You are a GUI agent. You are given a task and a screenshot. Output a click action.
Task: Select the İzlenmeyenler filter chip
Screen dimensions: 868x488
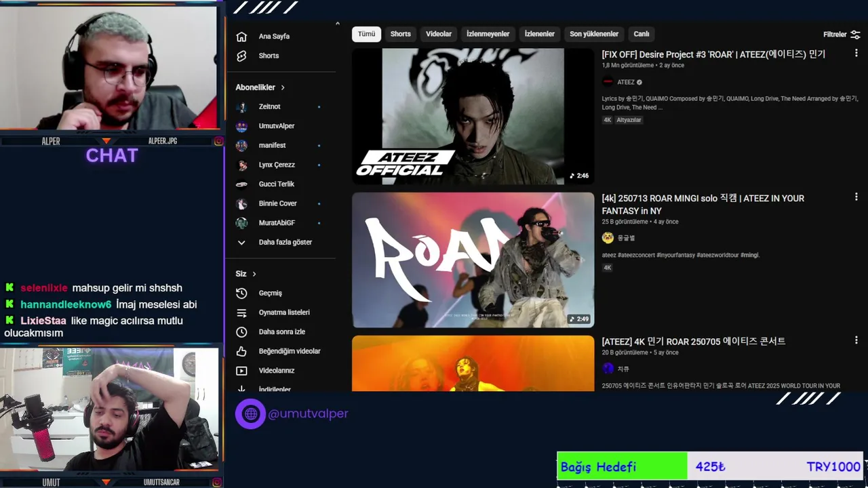point(488,34)
